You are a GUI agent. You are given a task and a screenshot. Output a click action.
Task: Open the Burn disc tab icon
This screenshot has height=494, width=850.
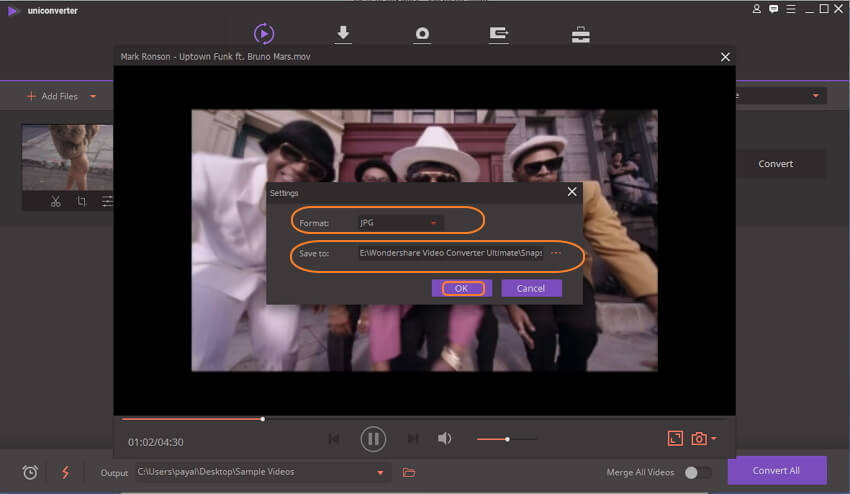(x=422, y=34)
